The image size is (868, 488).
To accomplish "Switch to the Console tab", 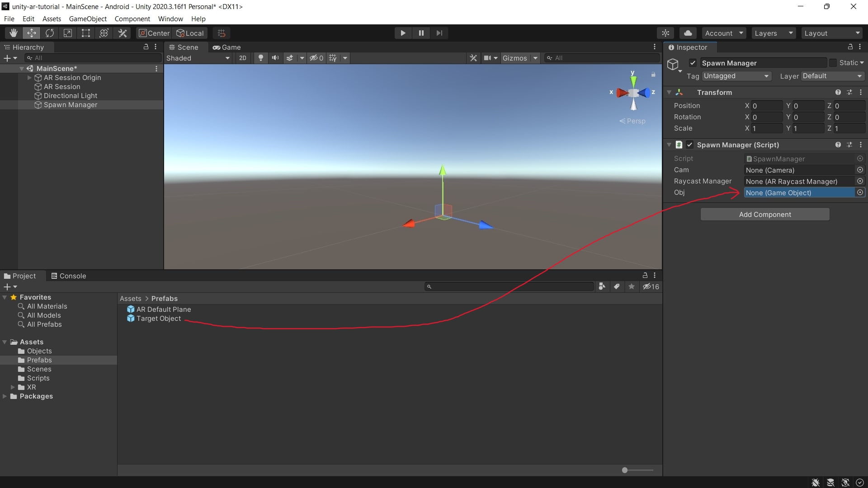I will pos(68,276).
